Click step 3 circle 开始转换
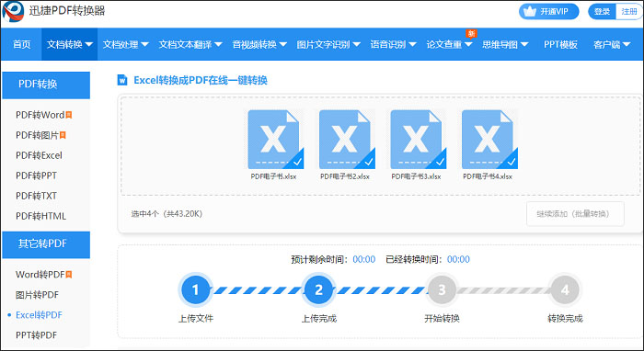 [442, 290]
